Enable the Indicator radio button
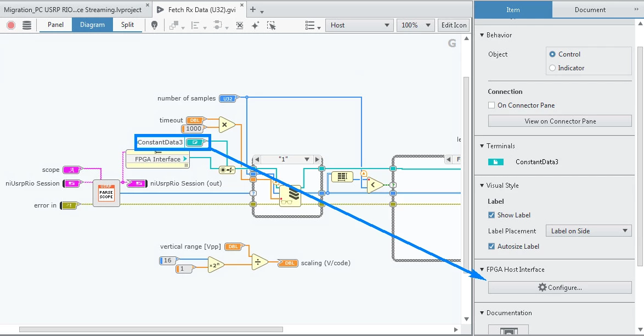Viewport: 644px width, 336px height. point(553,68)
